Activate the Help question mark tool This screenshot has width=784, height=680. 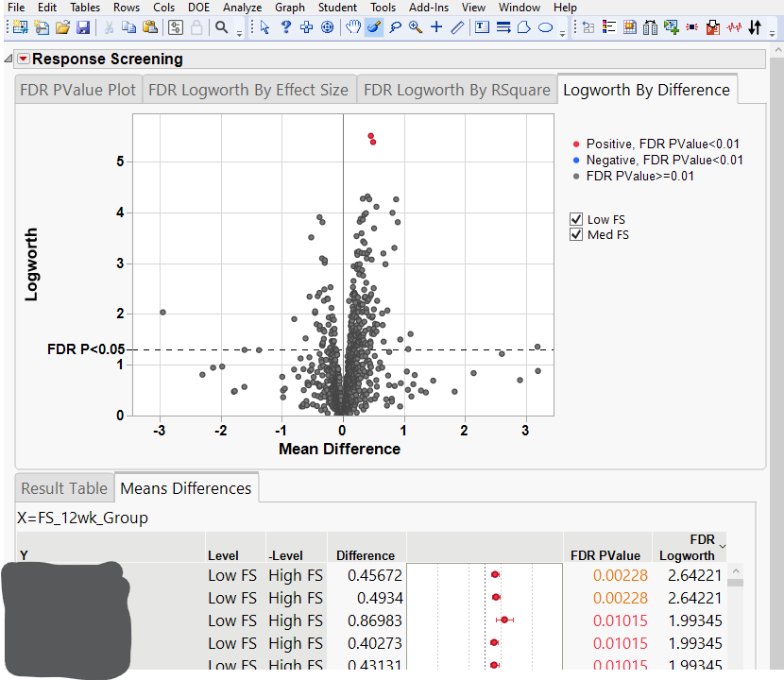[x=285, y=28]
